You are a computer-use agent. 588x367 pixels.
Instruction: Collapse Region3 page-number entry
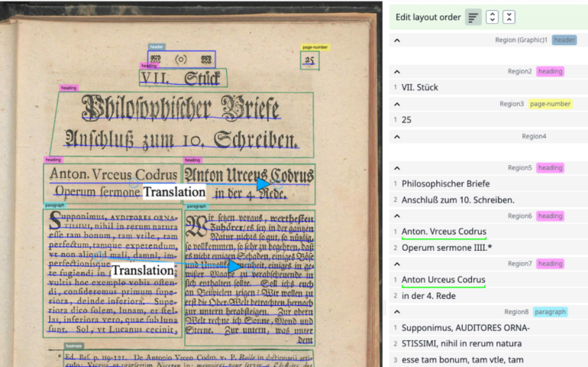(397, 103)
